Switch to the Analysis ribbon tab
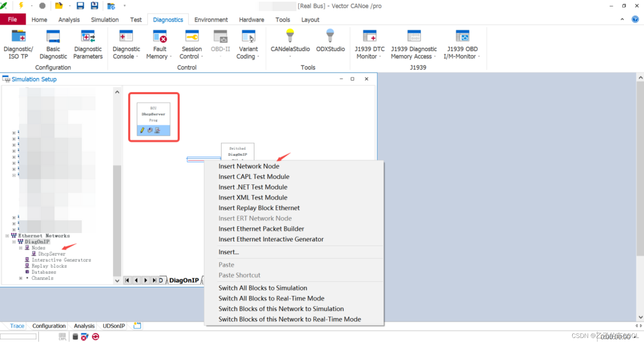 [69, 20]
